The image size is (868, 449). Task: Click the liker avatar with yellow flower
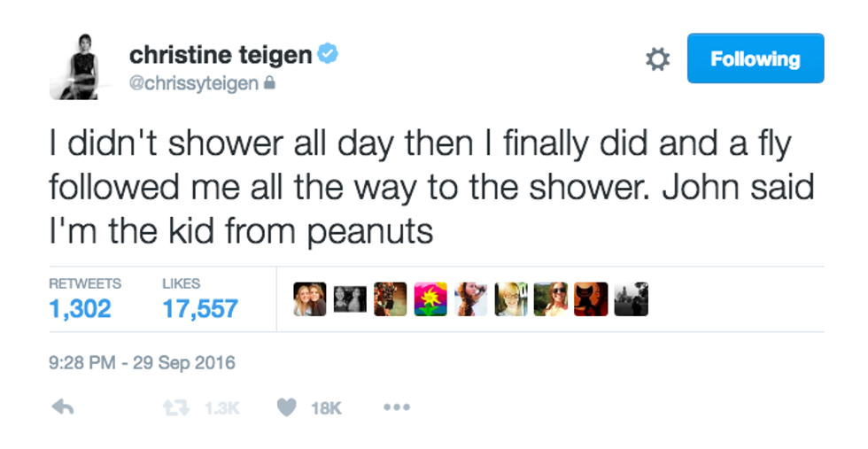[x=430, y=299]
